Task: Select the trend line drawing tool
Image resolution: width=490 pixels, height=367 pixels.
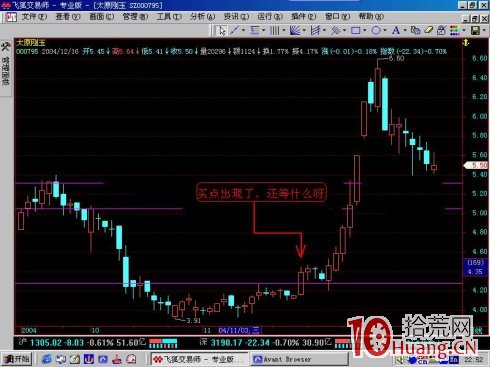Action: 235,30
